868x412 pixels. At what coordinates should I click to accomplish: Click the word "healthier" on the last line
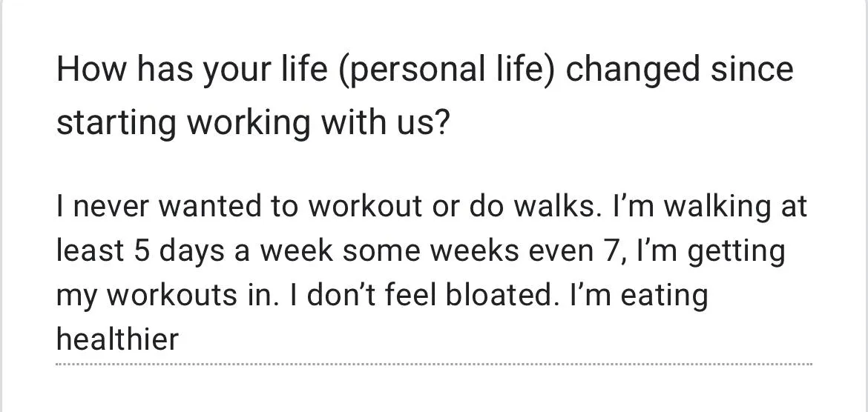117,339
